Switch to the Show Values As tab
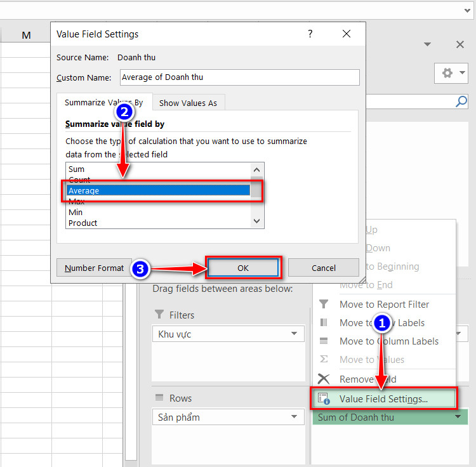 [188, 103]
